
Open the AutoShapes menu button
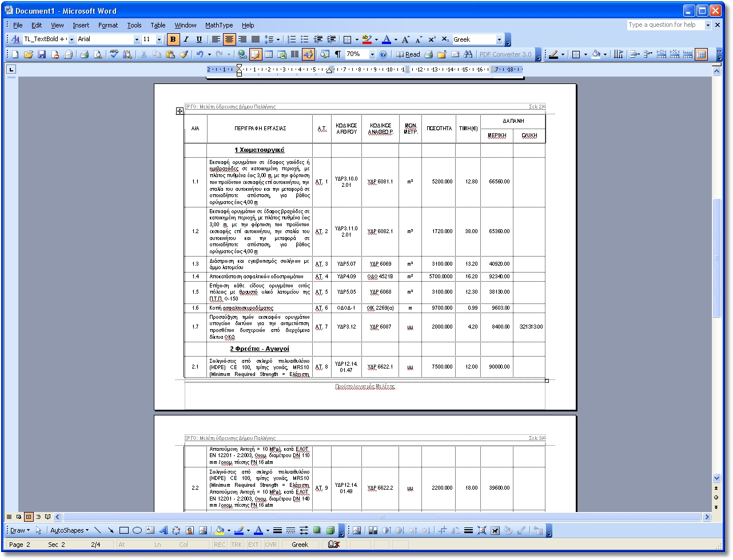point(70,530)
